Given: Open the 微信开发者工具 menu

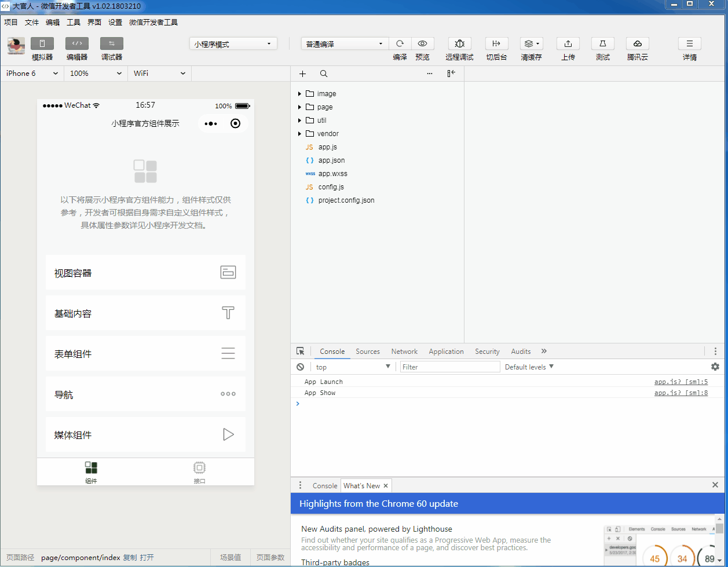Looking at the screenshot, I should tap(153, 23).
